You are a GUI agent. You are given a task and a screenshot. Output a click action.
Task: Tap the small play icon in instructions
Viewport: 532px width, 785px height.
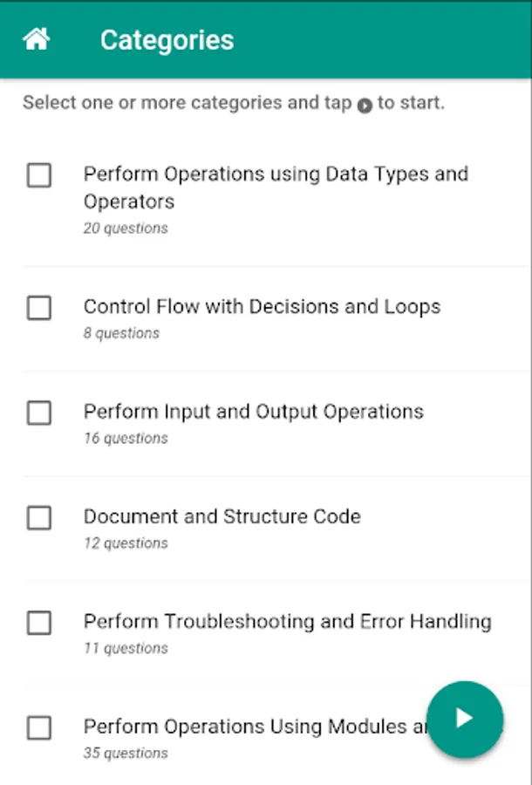(x=365, y=105)
